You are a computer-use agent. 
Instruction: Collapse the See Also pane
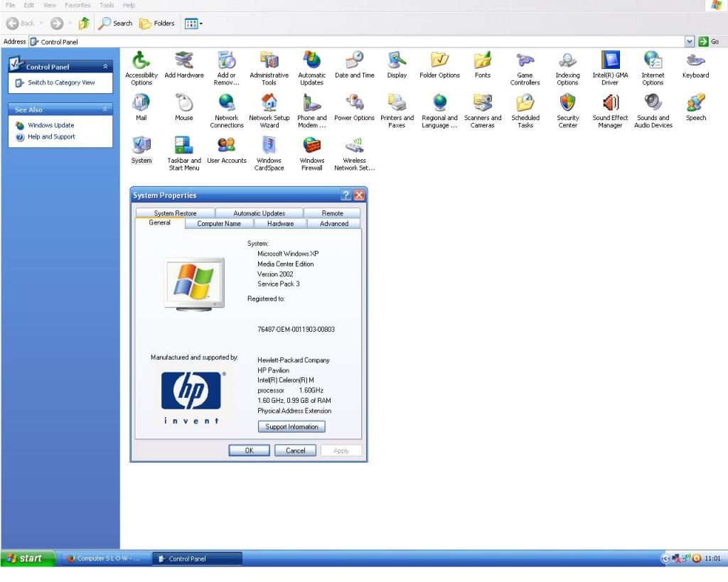pyautogui.click(x=106, y=109)
